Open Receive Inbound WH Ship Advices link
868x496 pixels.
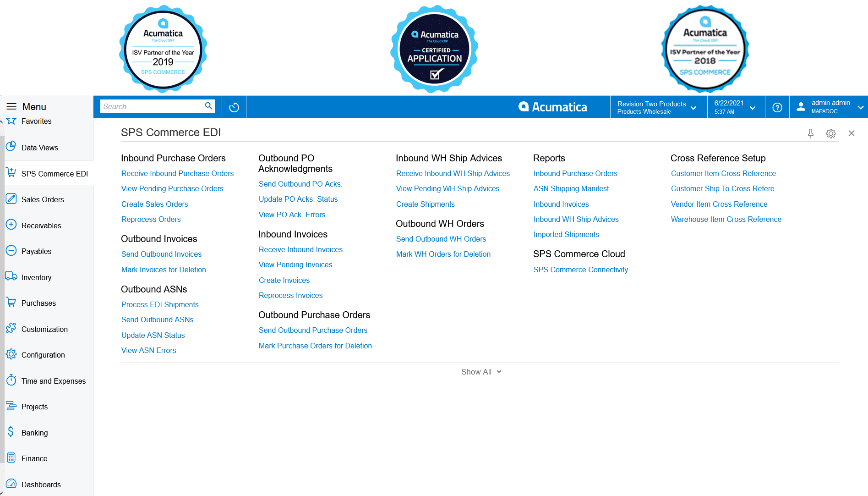[453, 173]
